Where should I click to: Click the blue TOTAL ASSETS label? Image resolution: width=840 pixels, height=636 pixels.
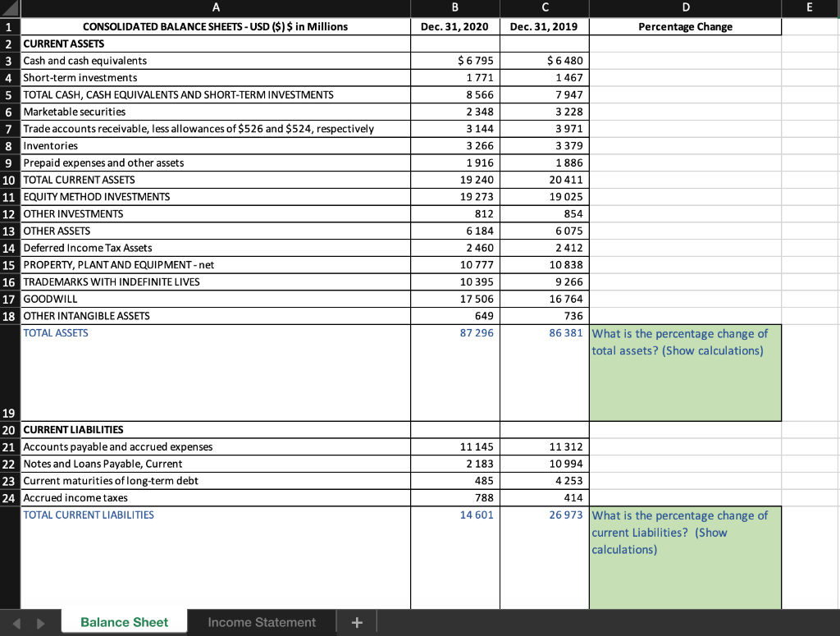(x=55, y=332)
